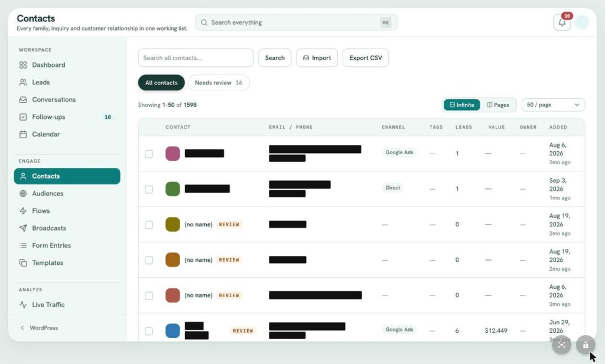Image resolution: width=605 pixels, height=364 pixels.
Task: Tick checkbox of orange-avatar no-name contact
Action: [149, 260]
